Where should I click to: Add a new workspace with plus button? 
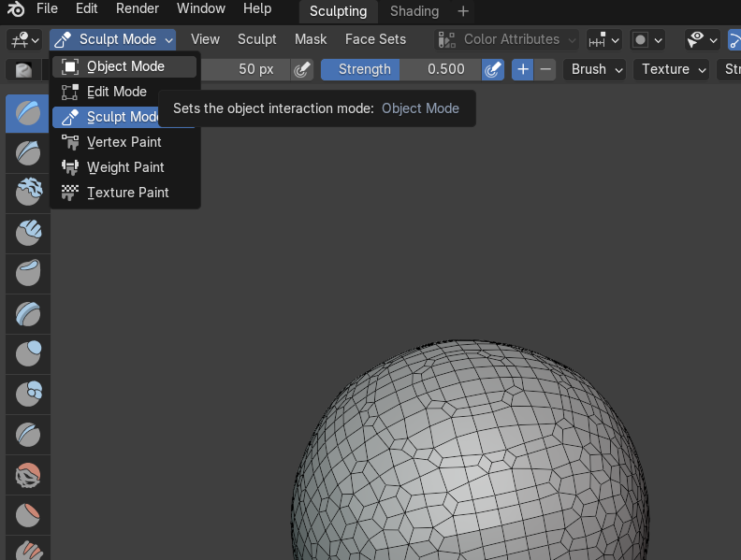(x=463, y=11)
